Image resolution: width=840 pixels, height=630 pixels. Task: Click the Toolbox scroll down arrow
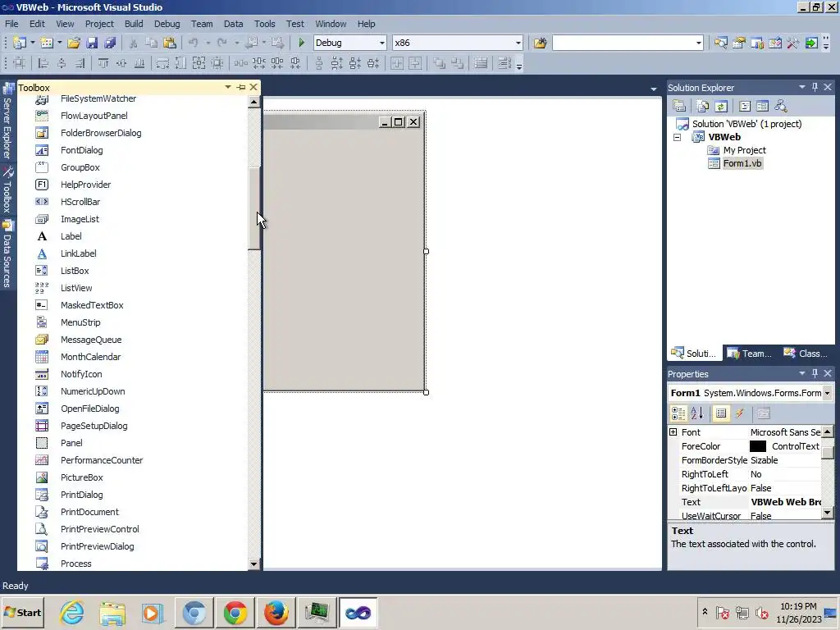(254, 564)
